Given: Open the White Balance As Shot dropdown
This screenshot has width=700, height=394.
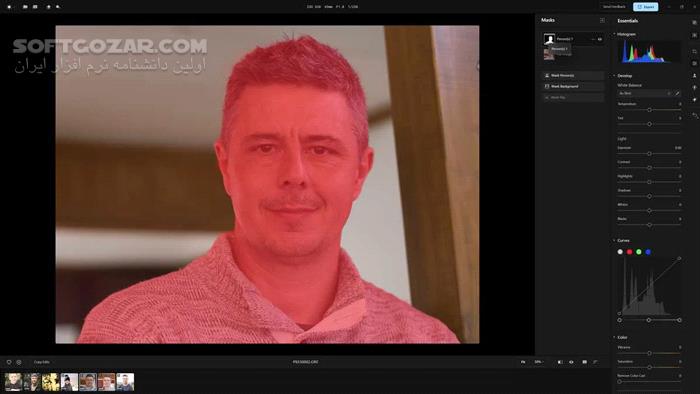Looking at the screenshot, I should tap(645, 93).
